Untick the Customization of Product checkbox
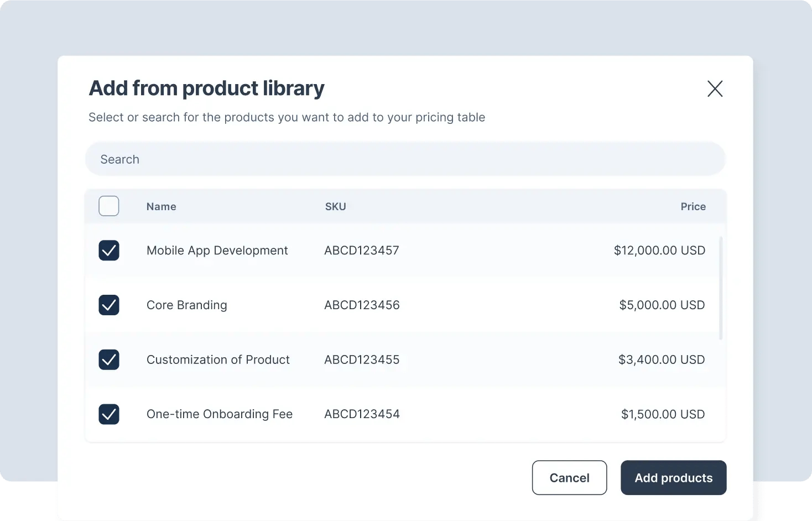812x521 pixels. [x=109, y=360]
